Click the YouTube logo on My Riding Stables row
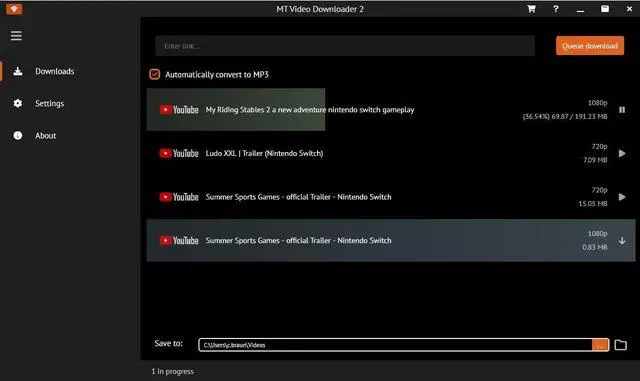 click(179, 109)
